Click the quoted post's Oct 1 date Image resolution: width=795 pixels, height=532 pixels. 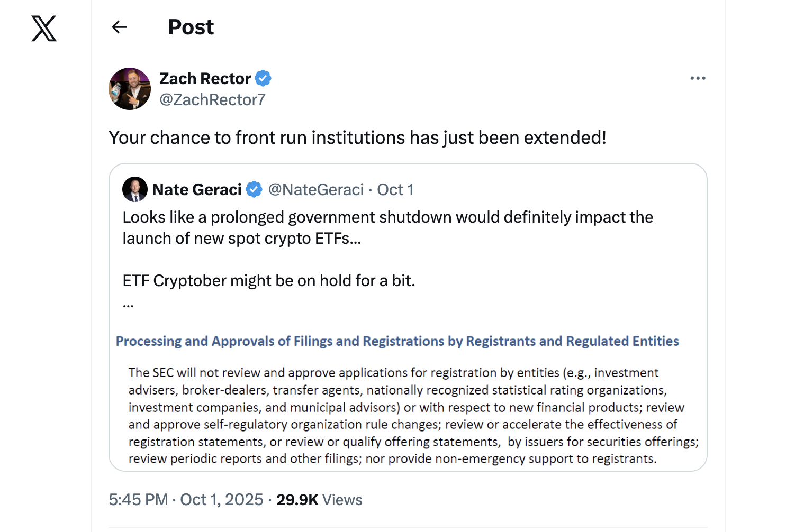click(x=395, y=189)
